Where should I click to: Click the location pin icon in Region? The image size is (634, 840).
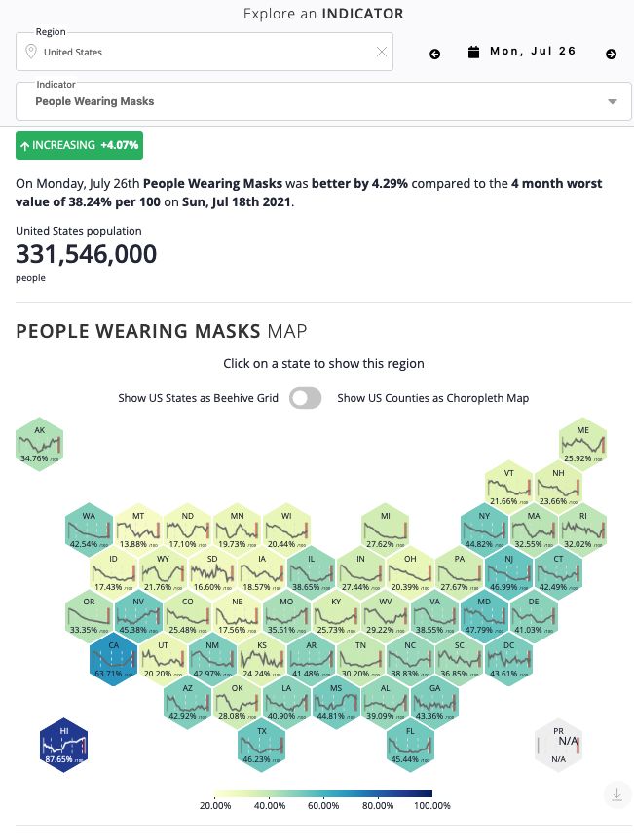coord(31,52)
